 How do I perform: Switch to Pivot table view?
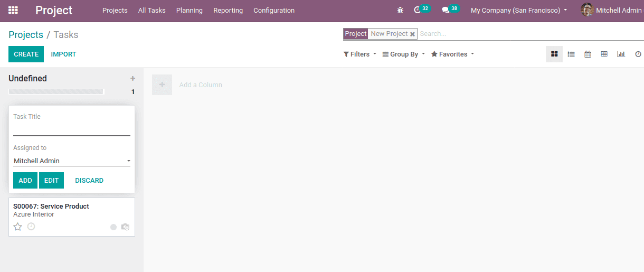pyautogui.click(x=604, y=54)
